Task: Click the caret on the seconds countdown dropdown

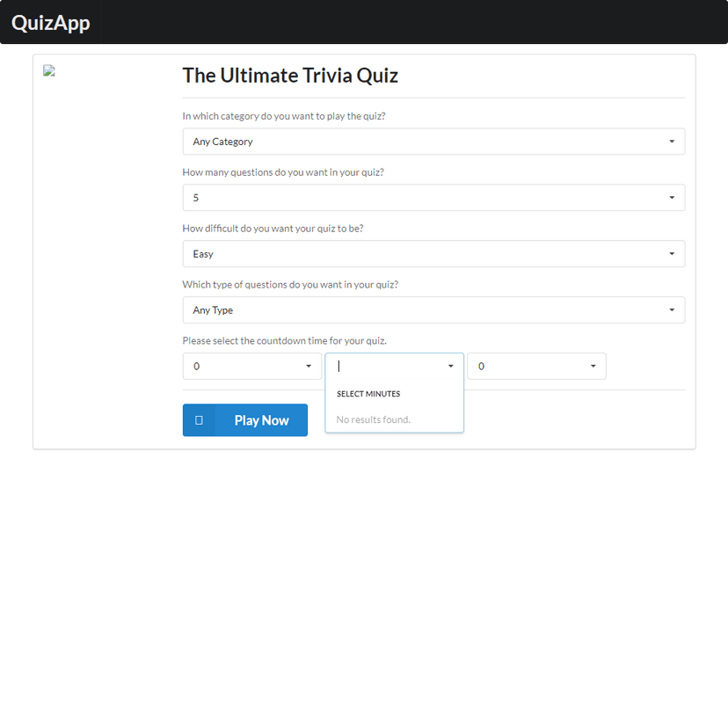Action: click(593, 366)
